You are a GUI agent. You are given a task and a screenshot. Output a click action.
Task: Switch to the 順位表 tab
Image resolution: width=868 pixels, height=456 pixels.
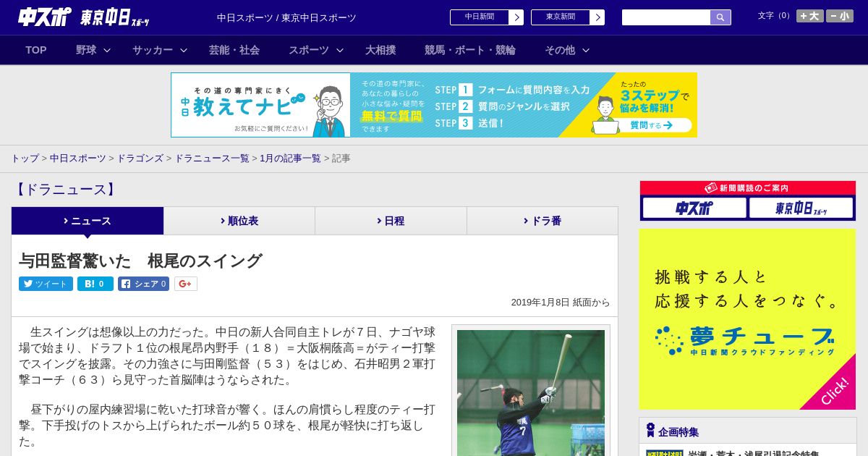(x=239, y=221)
